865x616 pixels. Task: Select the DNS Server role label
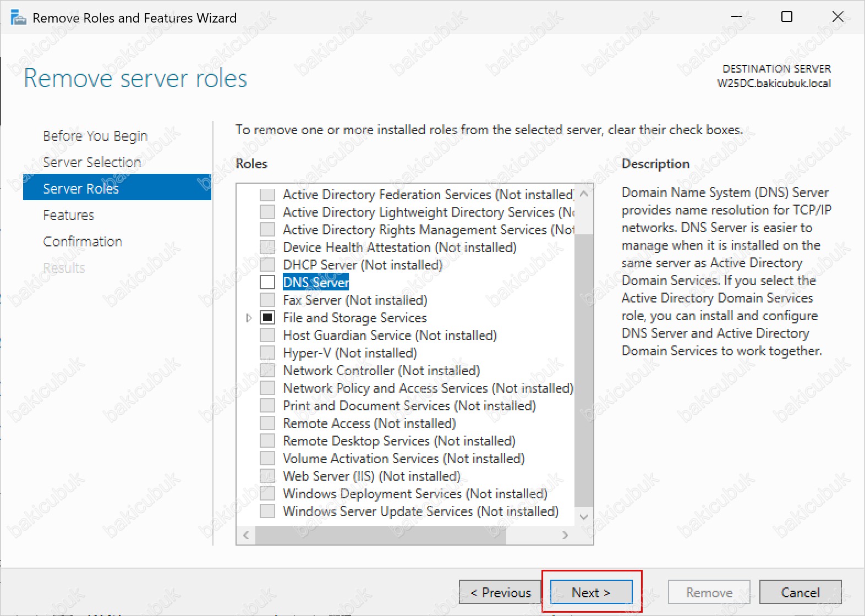[316, 282]
